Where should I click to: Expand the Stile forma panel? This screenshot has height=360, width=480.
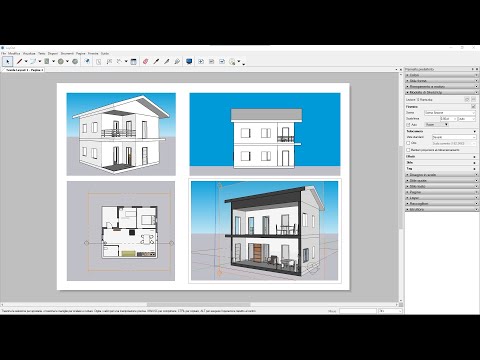(x=442, y=81)
